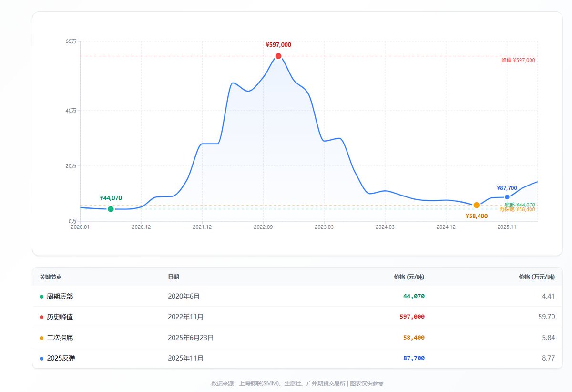Select the green cycle bottom marker on chart
The width and height of the screenshot is (572, 392).
pyautogui.click(x=111, y=208)
